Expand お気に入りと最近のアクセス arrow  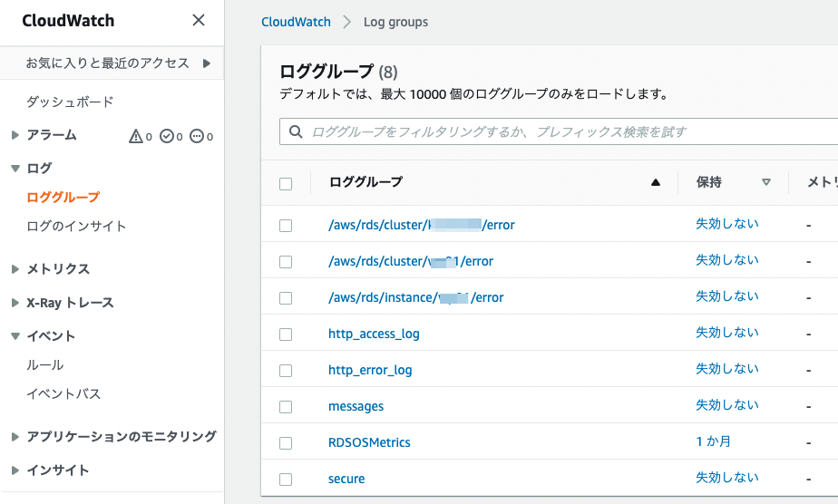point(207,63)
